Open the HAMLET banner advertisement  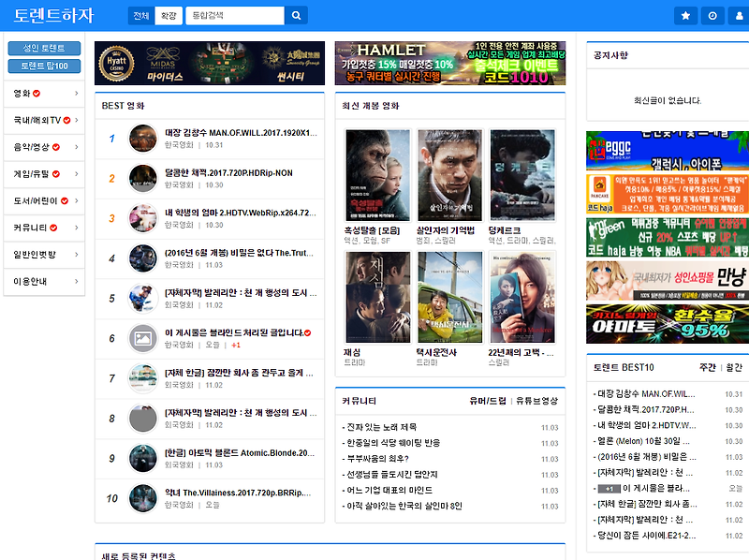[450, 63]
